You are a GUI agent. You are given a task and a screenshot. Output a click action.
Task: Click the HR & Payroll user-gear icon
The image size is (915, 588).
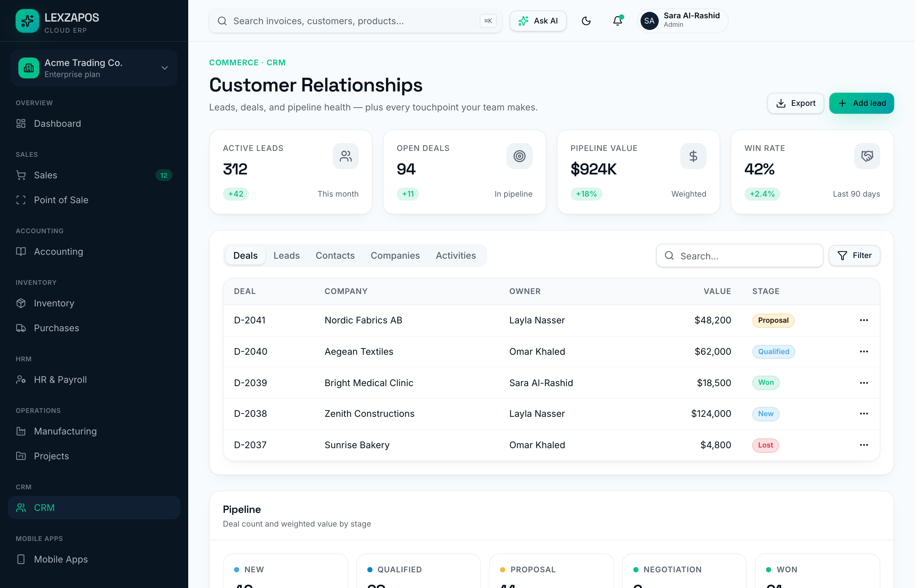[21, 380]
